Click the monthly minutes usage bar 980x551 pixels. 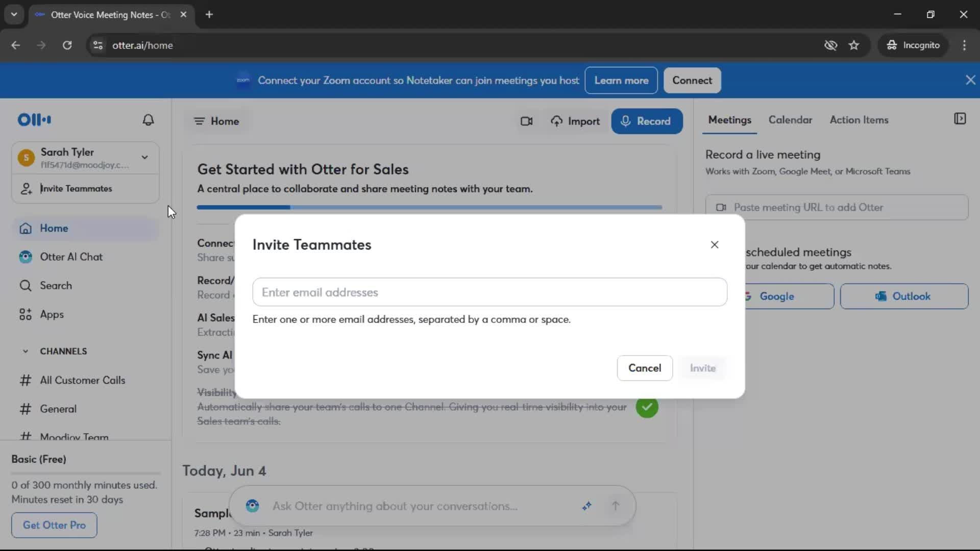(86, 473)
